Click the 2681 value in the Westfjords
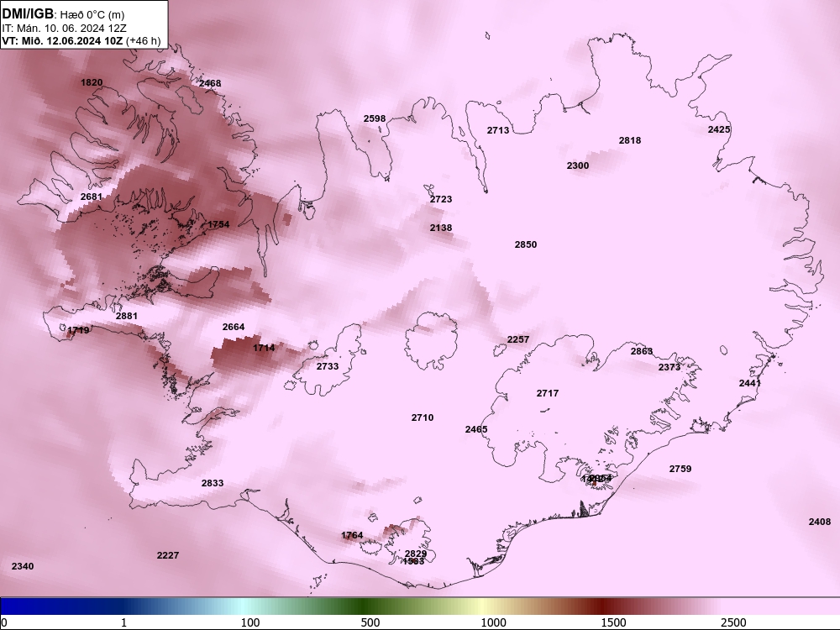840x630 pixels. tap(92, 197)
